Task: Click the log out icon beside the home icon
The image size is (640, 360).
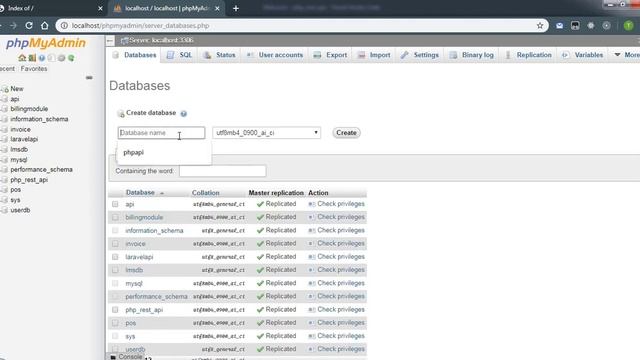Action: click(x=32, y=58)
